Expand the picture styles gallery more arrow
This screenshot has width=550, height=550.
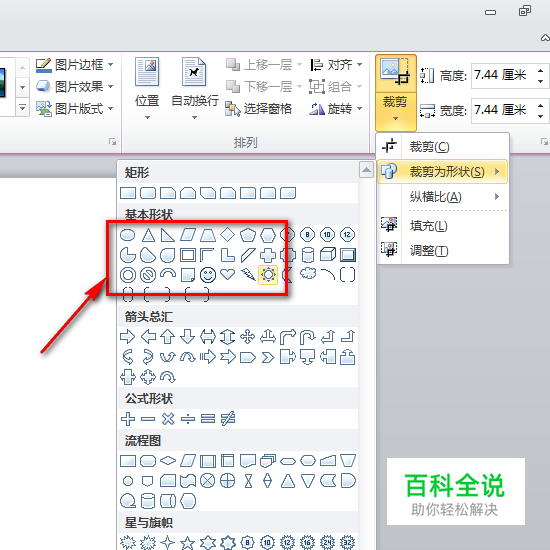(22, 108)
